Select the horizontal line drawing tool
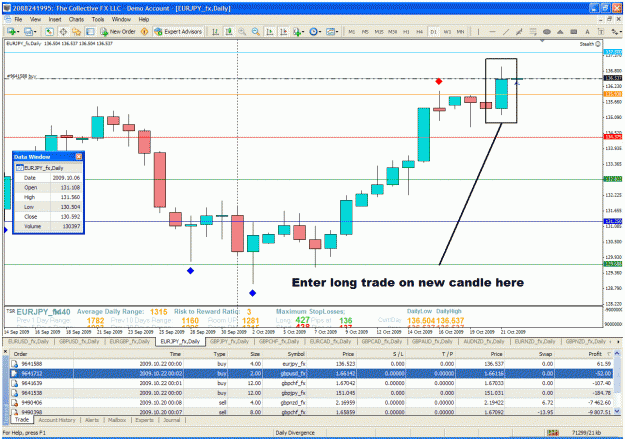The image size is (625, 439). [x=492, y=31]
